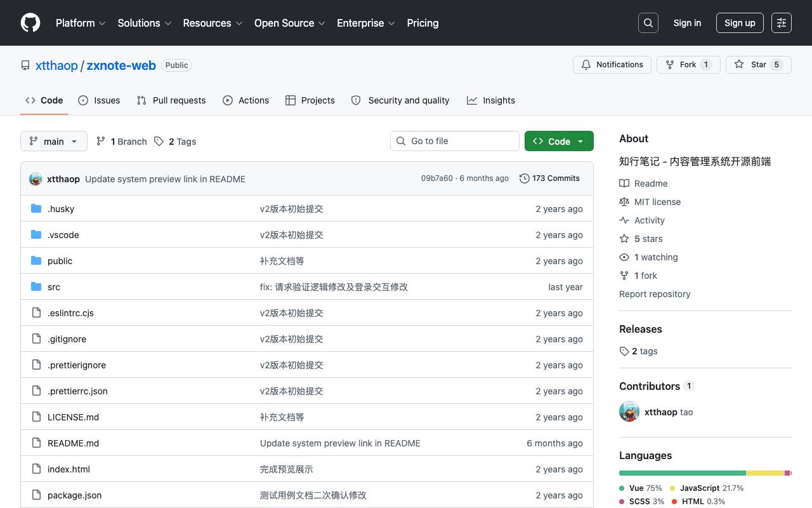
Task: Click the star icon on Star button
Action: click(739, 65)
